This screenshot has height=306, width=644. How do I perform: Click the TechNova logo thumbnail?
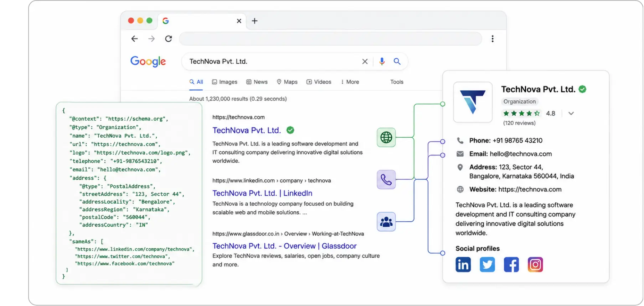click(473, 102)
